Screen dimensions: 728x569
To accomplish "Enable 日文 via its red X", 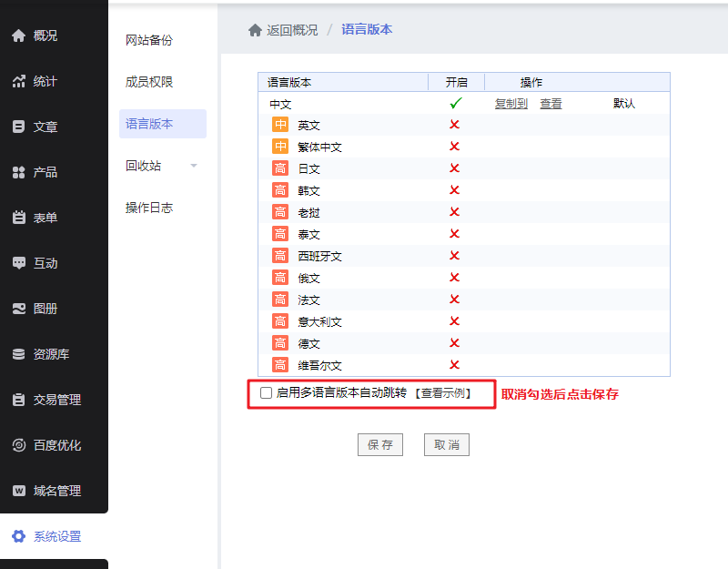I will 454,168.
